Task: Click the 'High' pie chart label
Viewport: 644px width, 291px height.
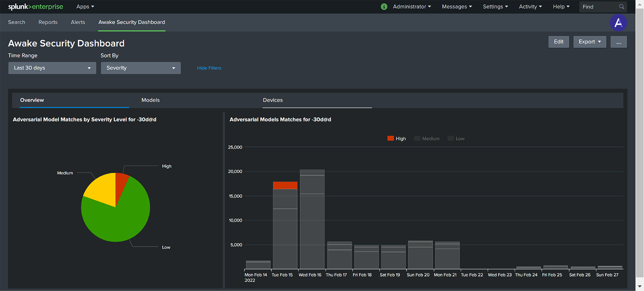Action: [x=167, y=166]
